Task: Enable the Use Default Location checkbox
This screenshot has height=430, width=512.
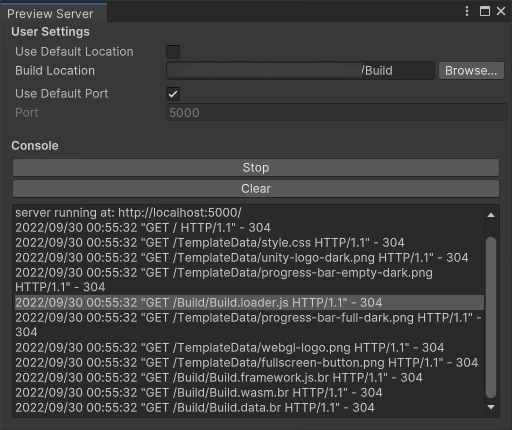Action: point(173,52)
